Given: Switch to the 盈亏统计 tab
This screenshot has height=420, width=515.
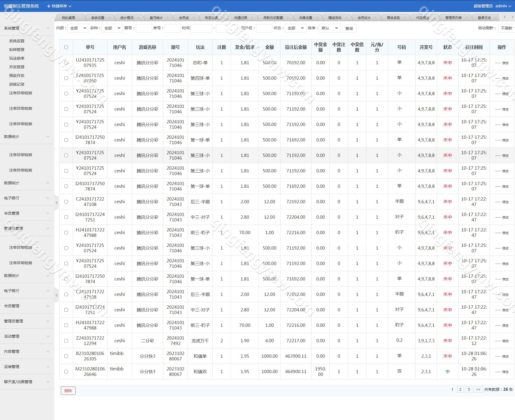Looking at the screenshot, I should pos(156,18).
